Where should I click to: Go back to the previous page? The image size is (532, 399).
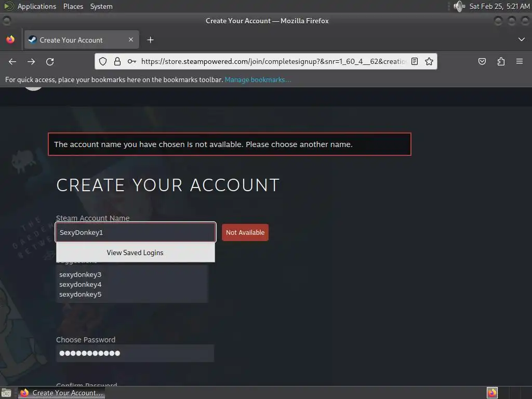pos(12,61)
